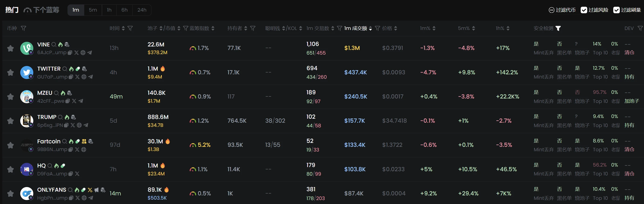Open the X link for MZEU
644x204 pixels.
coord(74,101)
